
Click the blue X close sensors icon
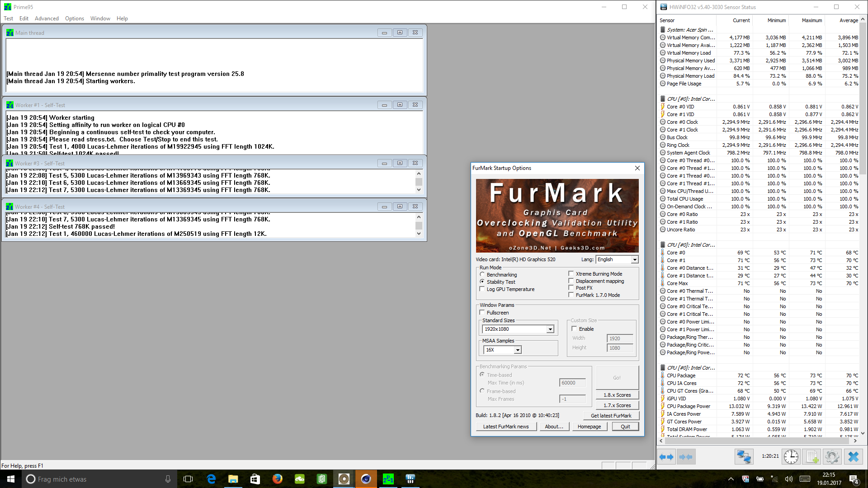pos(853,457)
